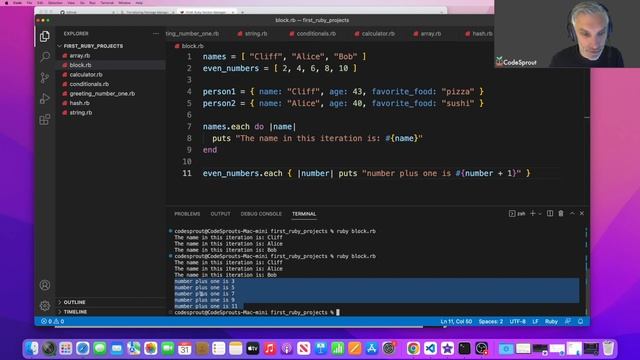Expand the OUTLINE section
Screen dimensions: 640x360
point(74,302)
